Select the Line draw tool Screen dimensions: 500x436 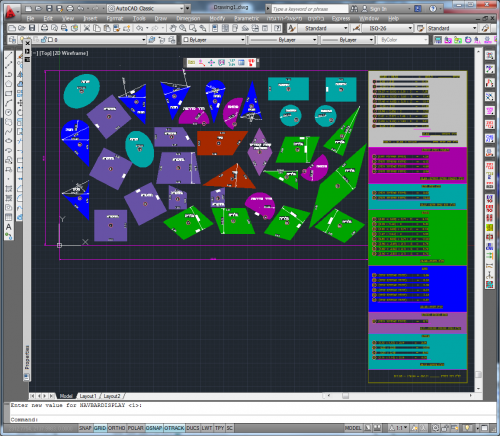[x=9, y=55]
